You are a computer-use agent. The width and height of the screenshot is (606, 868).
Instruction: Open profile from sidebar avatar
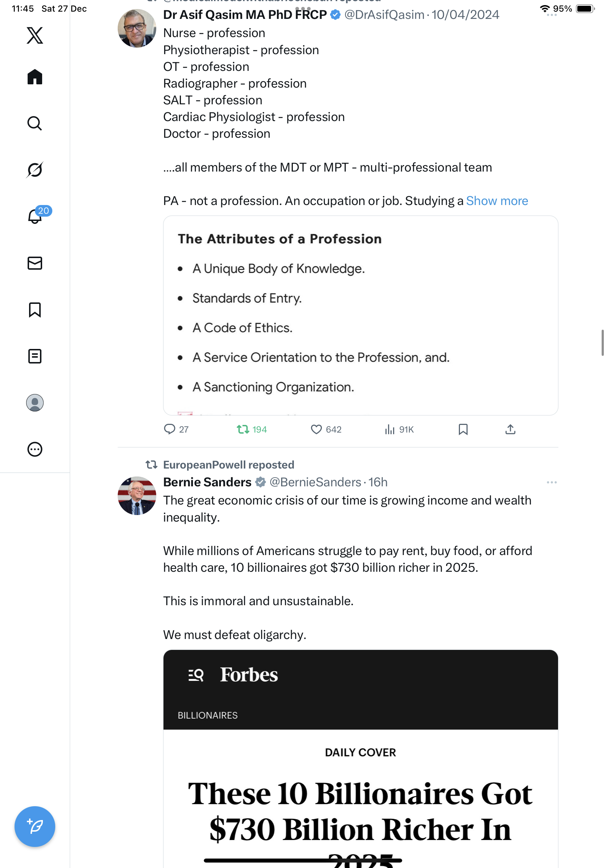(35, 403)
